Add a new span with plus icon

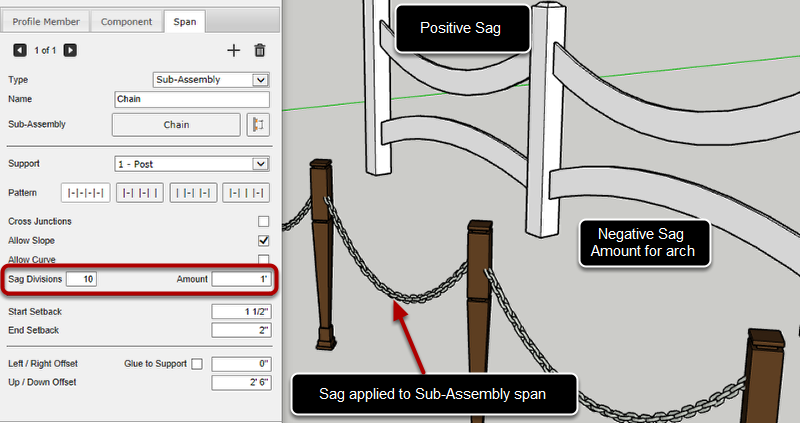pos(234,50)
